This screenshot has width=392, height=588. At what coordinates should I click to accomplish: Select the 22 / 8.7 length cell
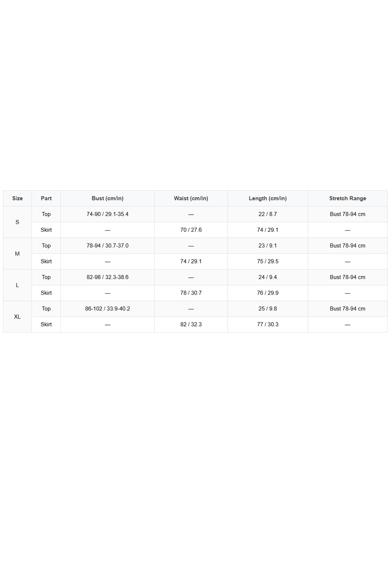pyautogui.click(x=268, y=214)
